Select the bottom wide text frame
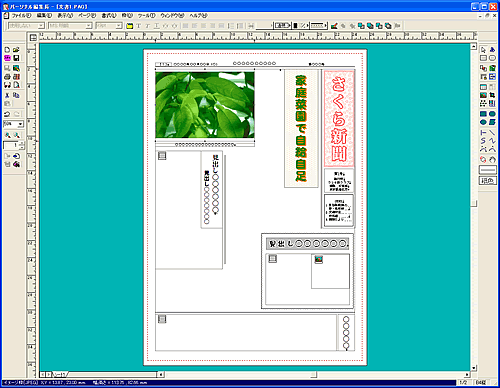The image size is (500, 388). point(246,332)
